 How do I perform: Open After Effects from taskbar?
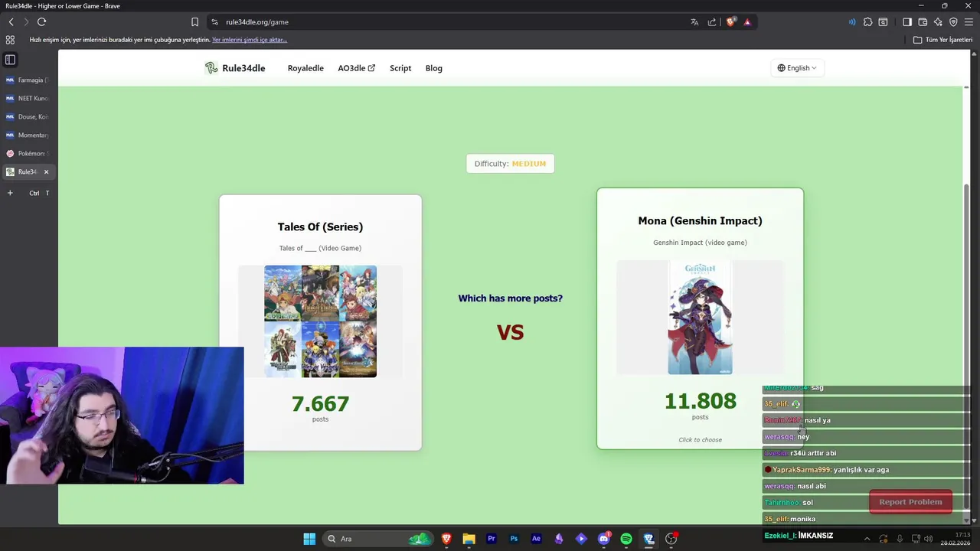click(536, 539)
